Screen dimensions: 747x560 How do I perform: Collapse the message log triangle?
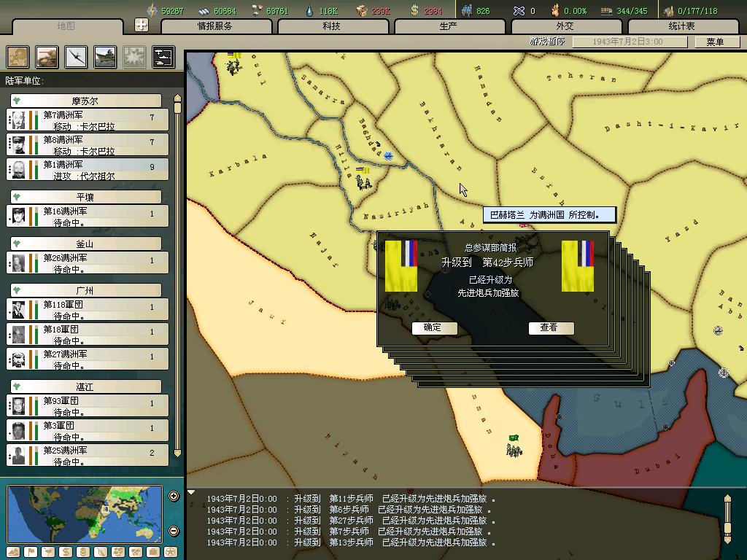pos(192,492)
